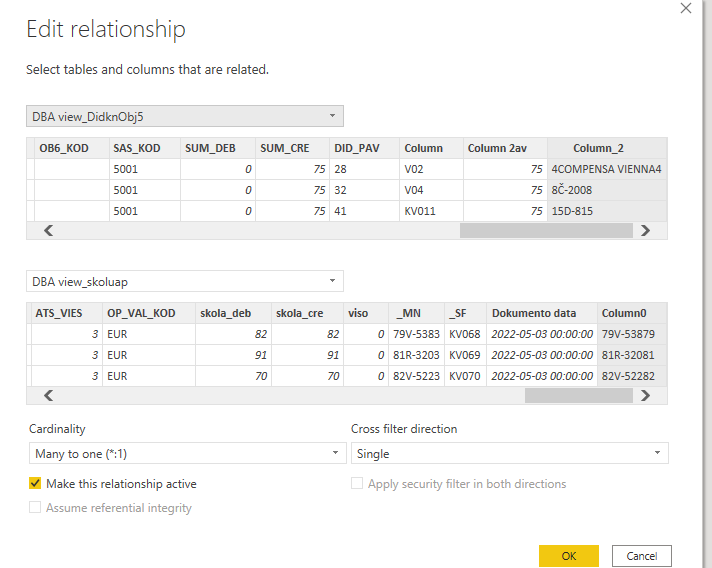This screenshot has width=712, height=568.
Task: Select the skola_deb column header
Action: click(233, 313)
